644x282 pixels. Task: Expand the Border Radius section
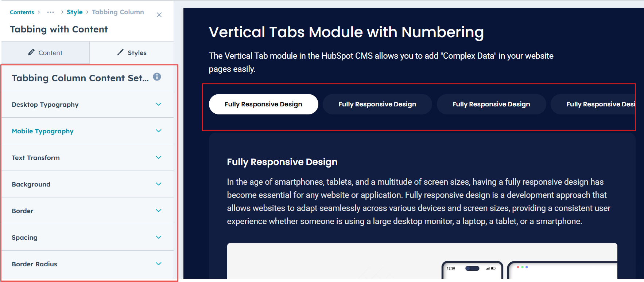pyautogui.click(x=159, y=264)
